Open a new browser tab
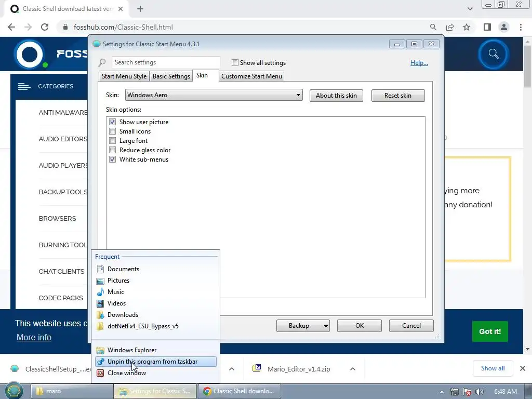532x399 pixels. pos(140,9)
